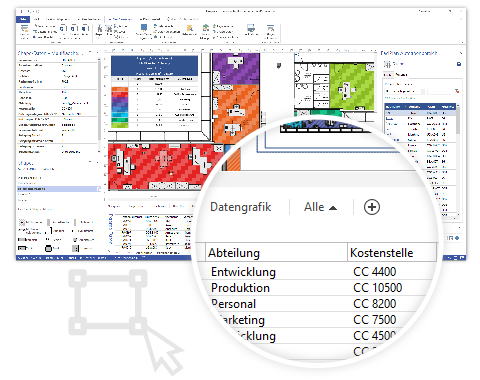Select the purple room in floor plan
Screen dimensions: 480x380
(236, 68)
